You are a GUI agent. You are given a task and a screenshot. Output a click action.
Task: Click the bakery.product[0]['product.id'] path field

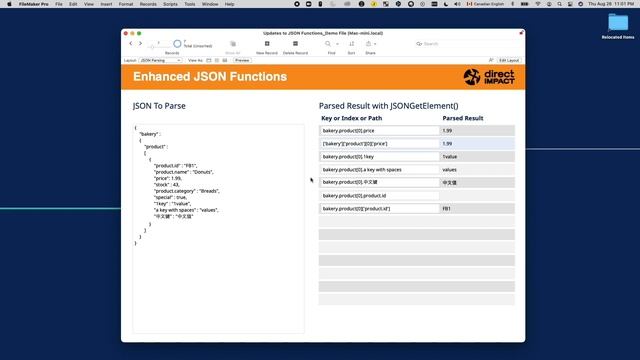pyautogui.click(x=379, y=209)
